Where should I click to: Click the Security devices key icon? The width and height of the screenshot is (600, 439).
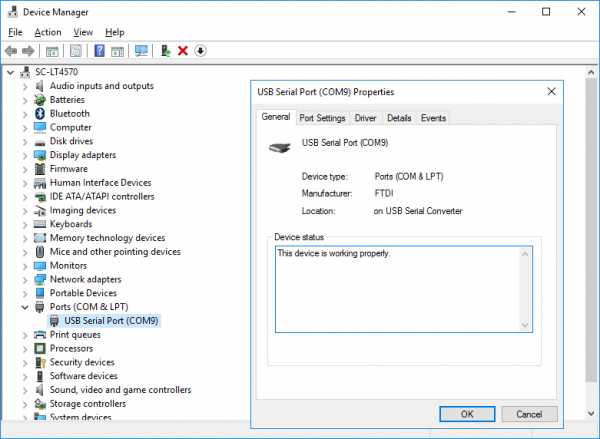pos(40,362)
